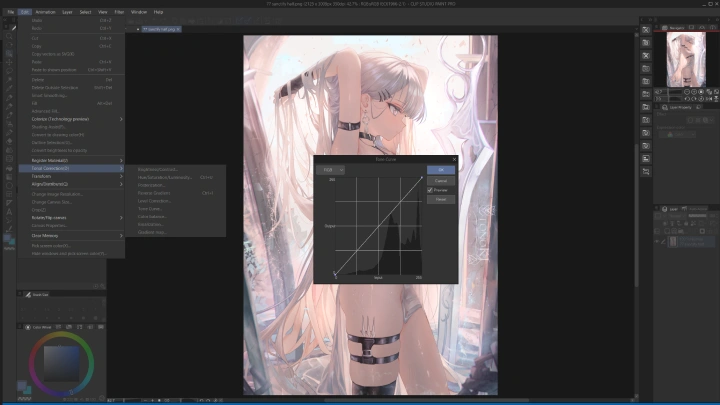Click the foreground main color swatch
Screen dimensions: 720x405
point(22,385)
